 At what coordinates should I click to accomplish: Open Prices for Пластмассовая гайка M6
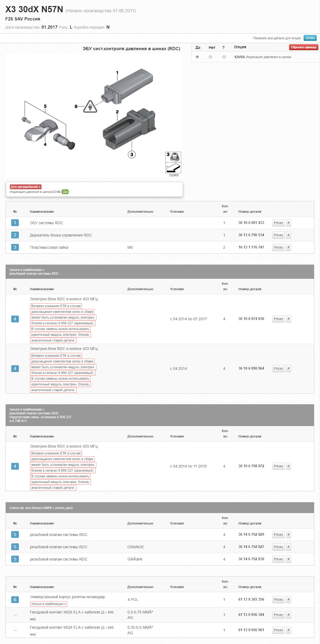coord(278,247)
